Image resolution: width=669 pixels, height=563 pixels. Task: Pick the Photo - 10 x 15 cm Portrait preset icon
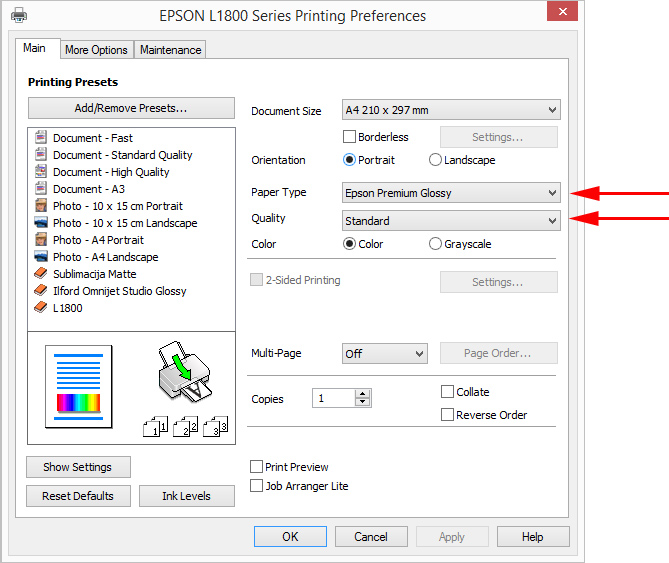41,206
